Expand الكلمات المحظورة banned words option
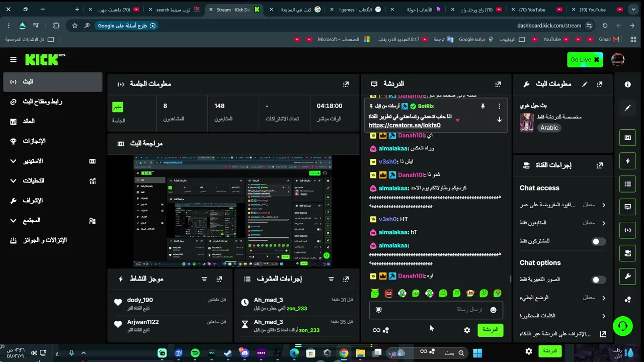Viewport: 644px width, 362px height. (562, 316)
